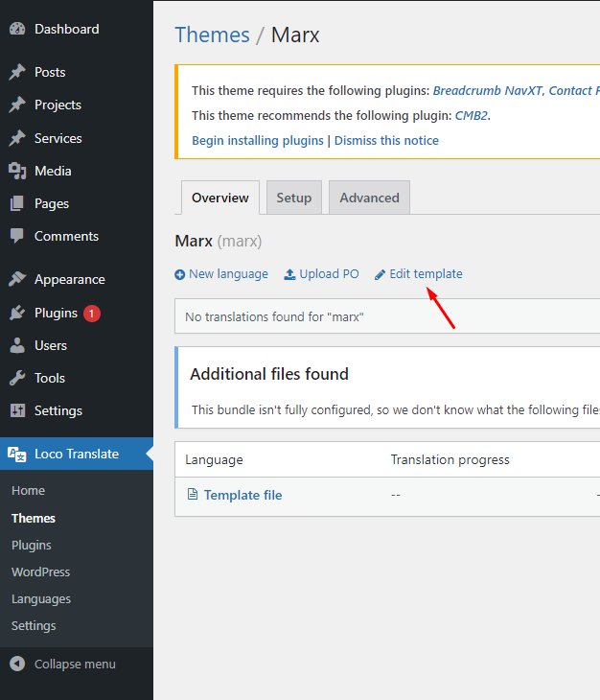The height and width of the screenshot is (700, 600).
Task: Dismiss this notice about plugins
Action: click(x=386, y=140)
